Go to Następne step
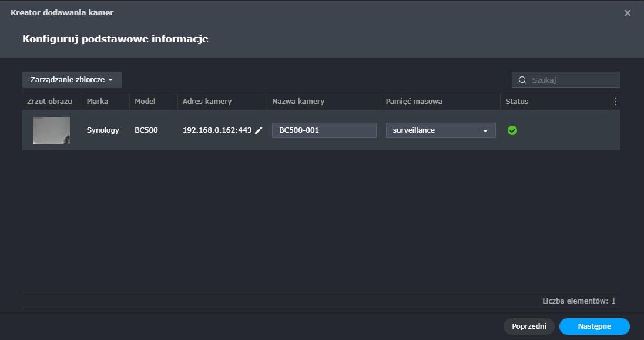644x340 pixels. [594, 326]
